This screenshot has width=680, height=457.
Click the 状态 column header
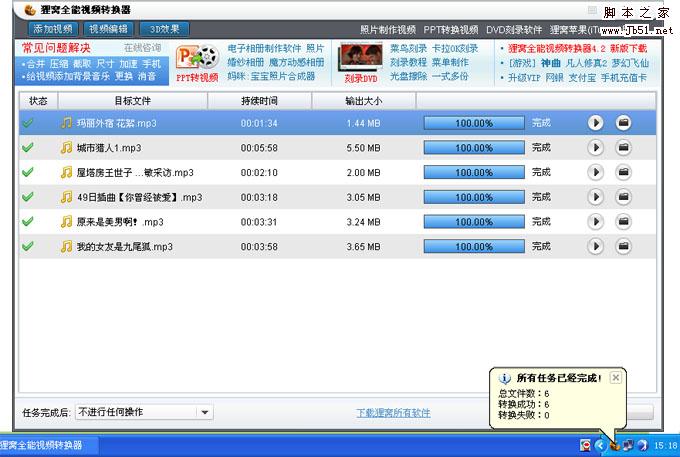coord(38,101)
